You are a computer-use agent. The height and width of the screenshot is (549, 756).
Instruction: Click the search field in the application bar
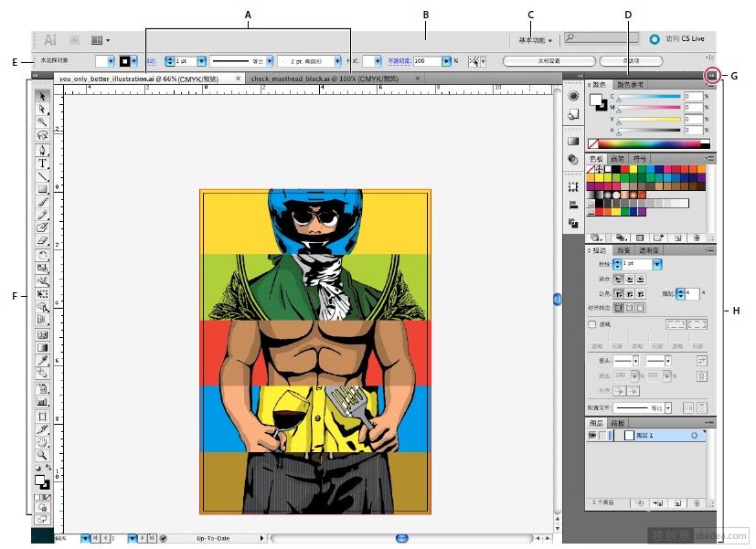(602, 38)
